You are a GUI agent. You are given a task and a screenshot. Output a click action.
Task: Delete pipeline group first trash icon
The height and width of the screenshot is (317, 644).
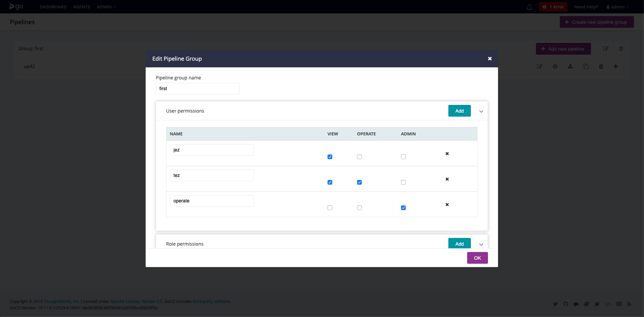point(621,49)
